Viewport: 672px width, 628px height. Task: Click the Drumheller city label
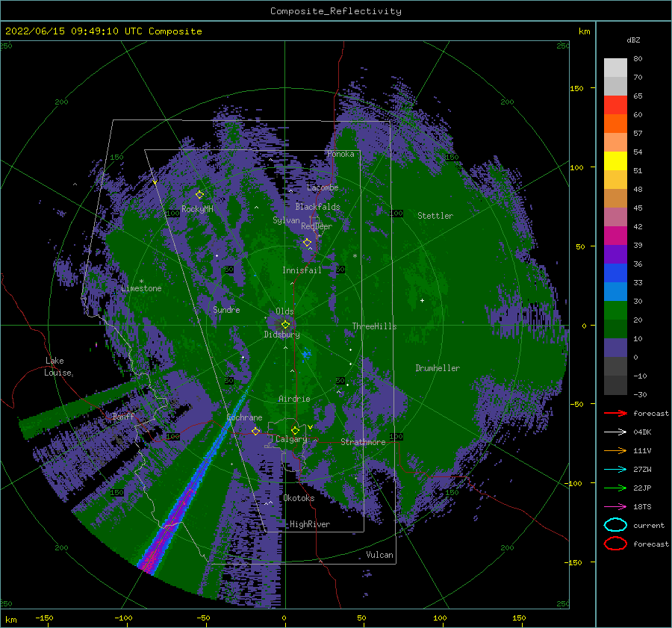pyautogui.click(x=438, y=368)
